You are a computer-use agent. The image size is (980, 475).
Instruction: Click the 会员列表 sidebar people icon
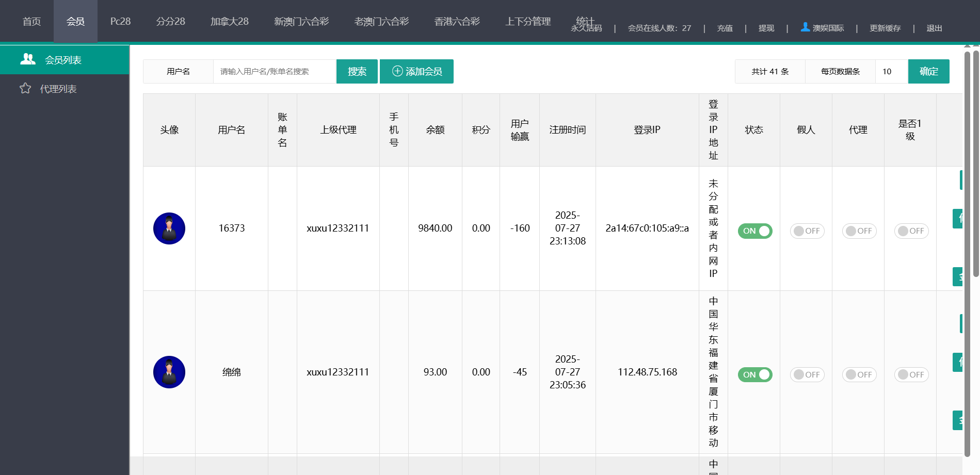coord(28,59)
